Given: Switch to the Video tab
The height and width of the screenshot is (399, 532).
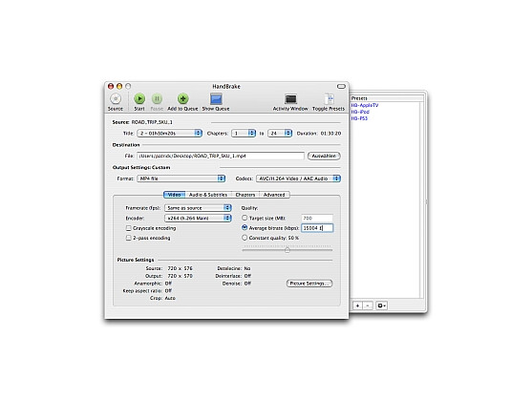Looking at the screenshot, I should (175, 195).
